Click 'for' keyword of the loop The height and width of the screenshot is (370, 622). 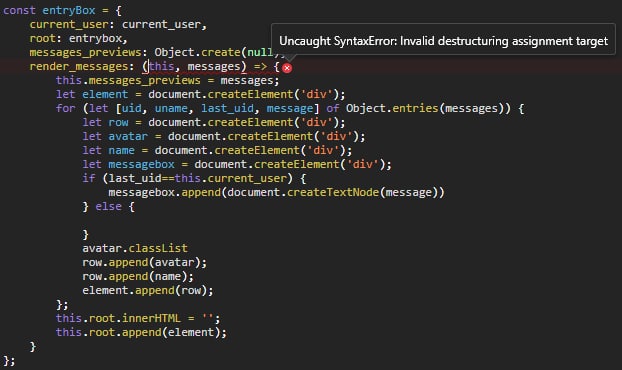tap(65, 108)
